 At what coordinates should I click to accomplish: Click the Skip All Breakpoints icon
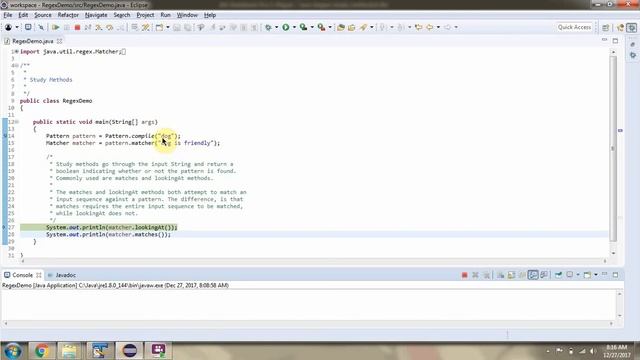coord(41,27)
